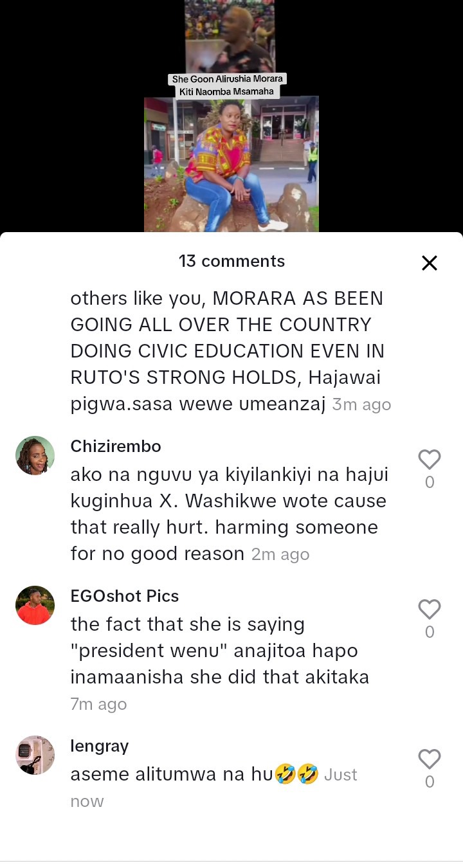463x868 pixels.
Task: Tap lengray username
Action: (x=100, y=746)
